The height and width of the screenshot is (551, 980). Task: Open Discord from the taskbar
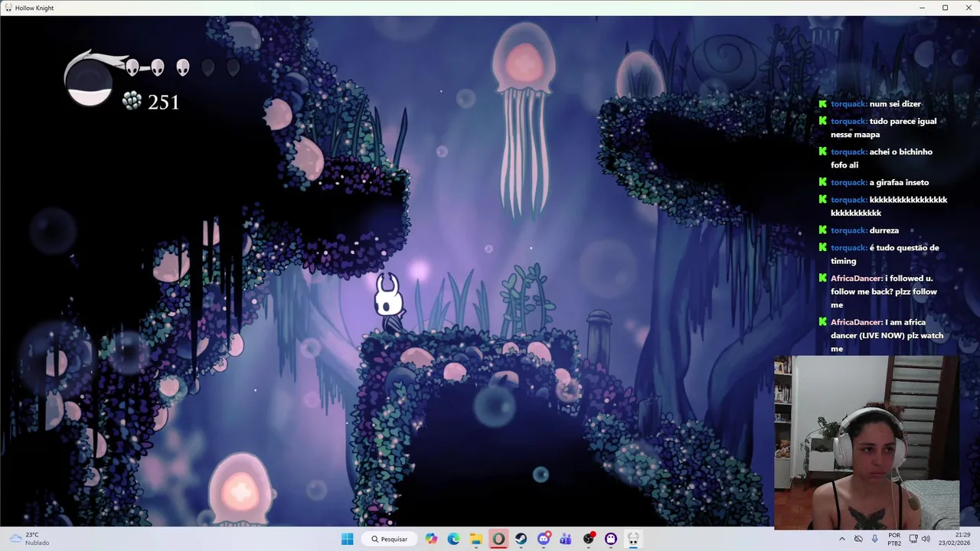click(544, 539)
